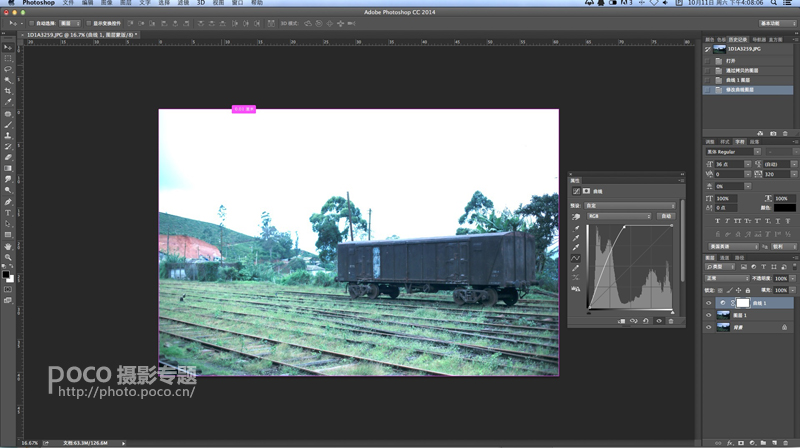Screen dimensions: 800x448
Task: Open the Curves preset dropdown
Action: click(x=630, y=206)
